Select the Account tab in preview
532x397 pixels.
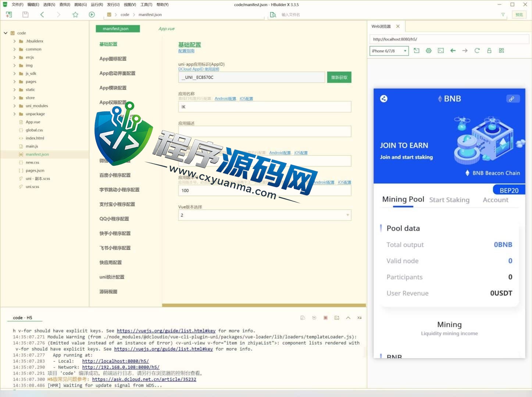(495, 200)
